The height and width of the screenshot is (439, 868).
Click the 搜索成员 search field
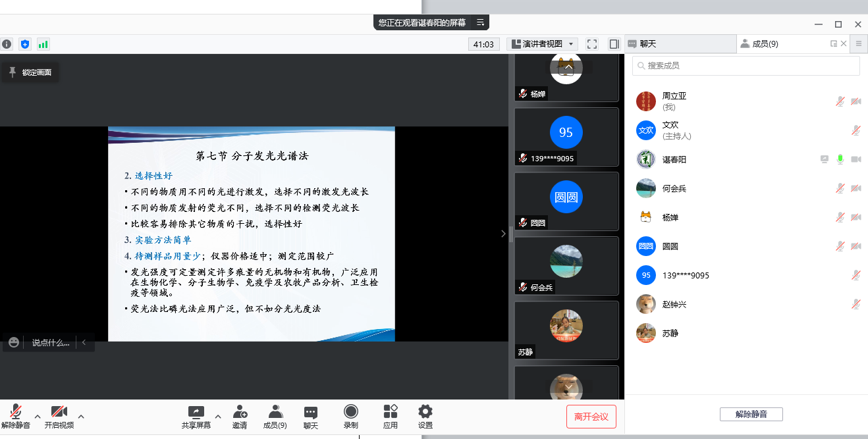(x=746, y=66)
